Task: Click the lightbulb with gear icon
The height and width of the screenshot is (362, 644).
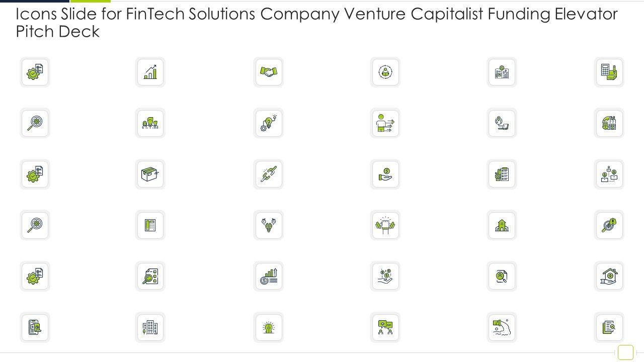Action: point(269,123)
